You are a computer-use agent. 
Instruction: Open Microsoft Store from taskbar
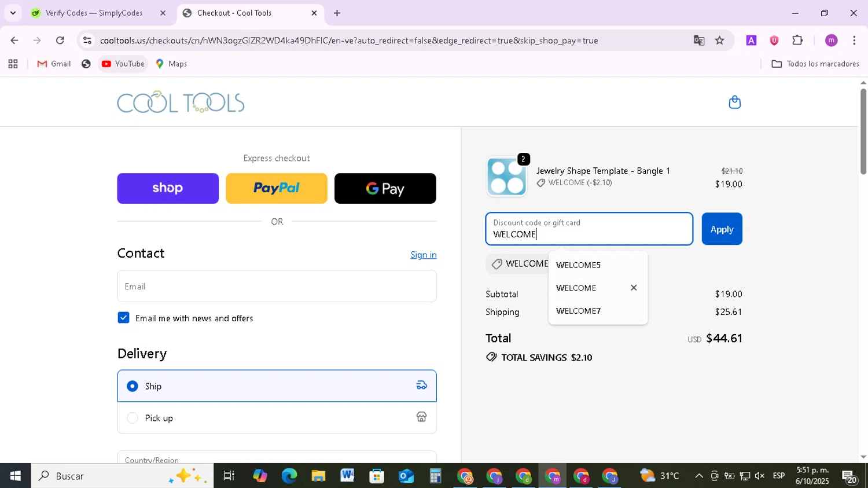coord(377,476)
